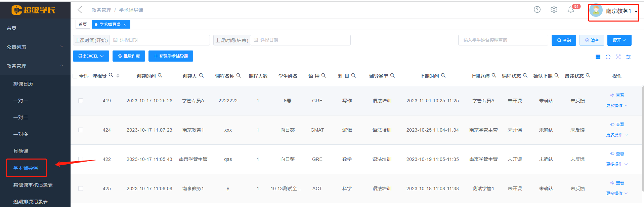Click the back arrow in header
The height and width of the screenshot is (207, 644).
80,10
